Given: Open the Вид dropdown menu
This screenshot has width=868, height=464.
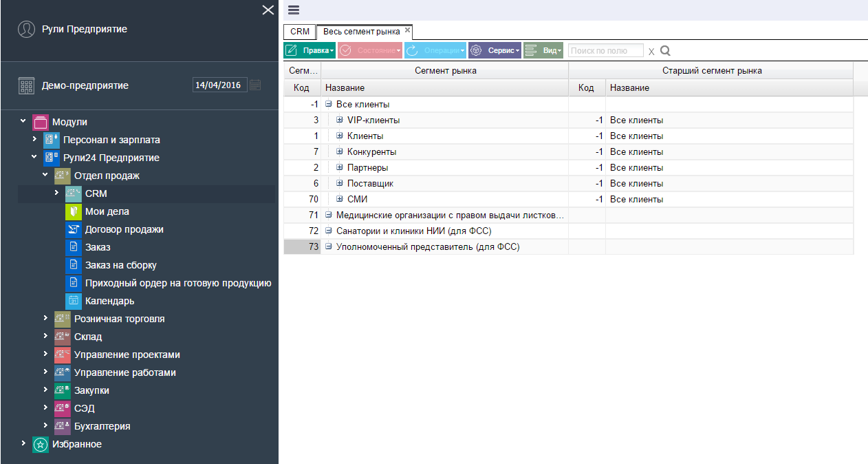Looking at the screenshot, I should pos(543,50).
